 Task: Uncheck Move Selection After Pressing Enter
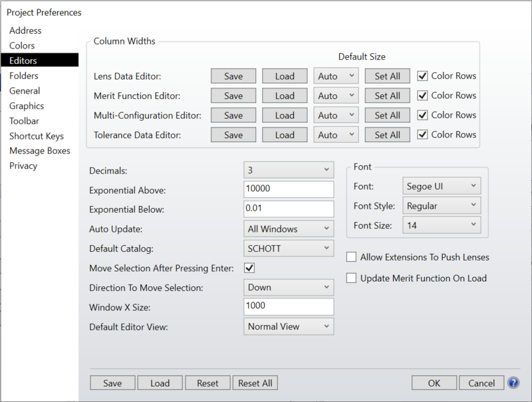click(250, 268)
